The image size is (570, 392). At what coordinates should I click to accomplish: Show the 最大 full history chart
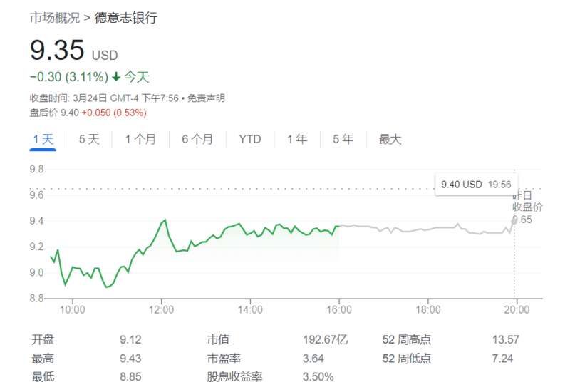coord(390,139)
